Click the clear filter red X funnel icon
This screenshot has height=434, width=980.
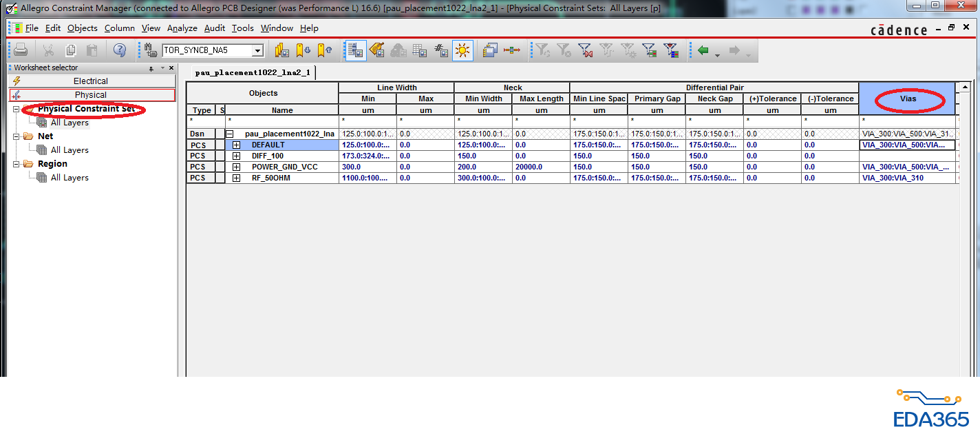[586, 50]
